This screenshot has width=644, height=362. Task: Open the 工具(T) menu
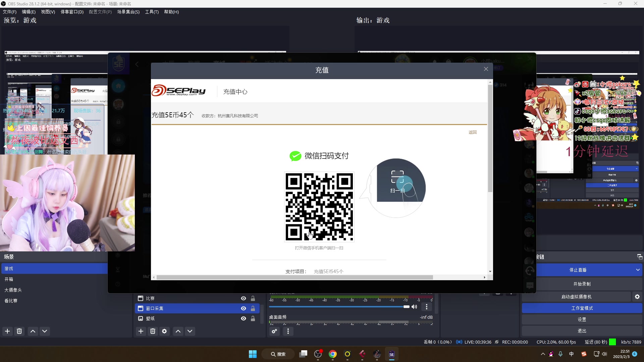coord(152,12)
